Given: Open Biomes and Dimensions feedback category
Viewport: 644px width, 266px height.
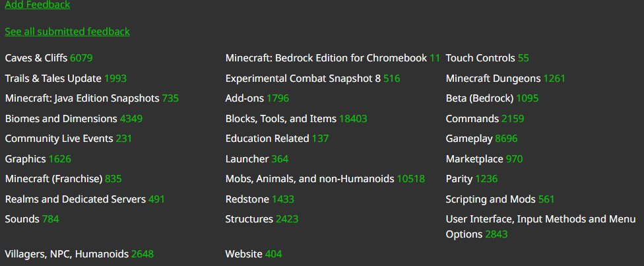Looking at the screenshot, I should coord(61,119).
